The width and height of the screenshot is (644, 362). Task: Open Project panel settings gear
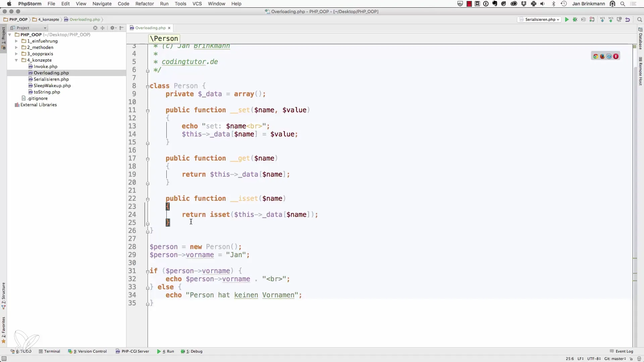tap(113, 28)
